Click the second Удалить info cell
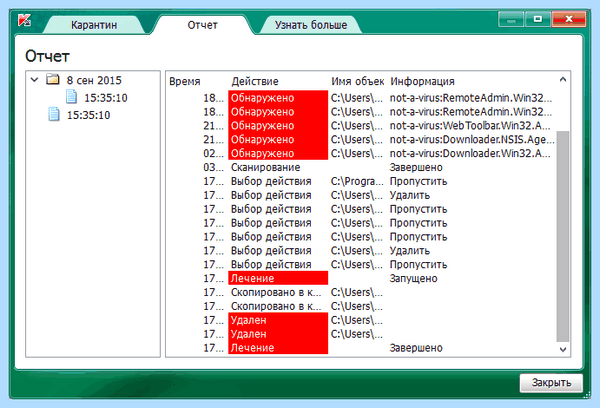 pos(410,251)
